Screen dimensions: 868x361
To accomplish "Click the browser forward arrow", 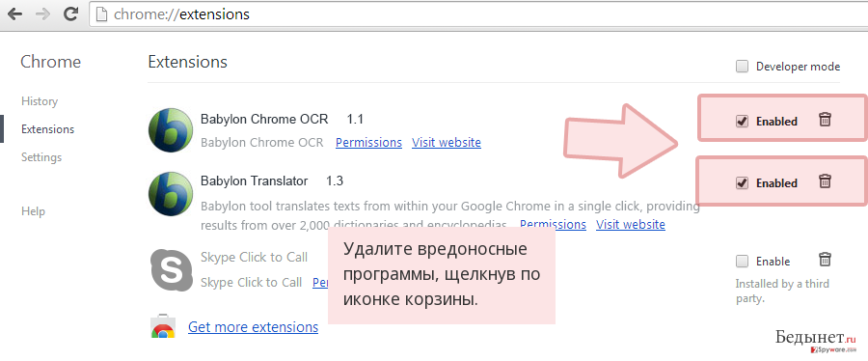I will [x=42, y=14].
